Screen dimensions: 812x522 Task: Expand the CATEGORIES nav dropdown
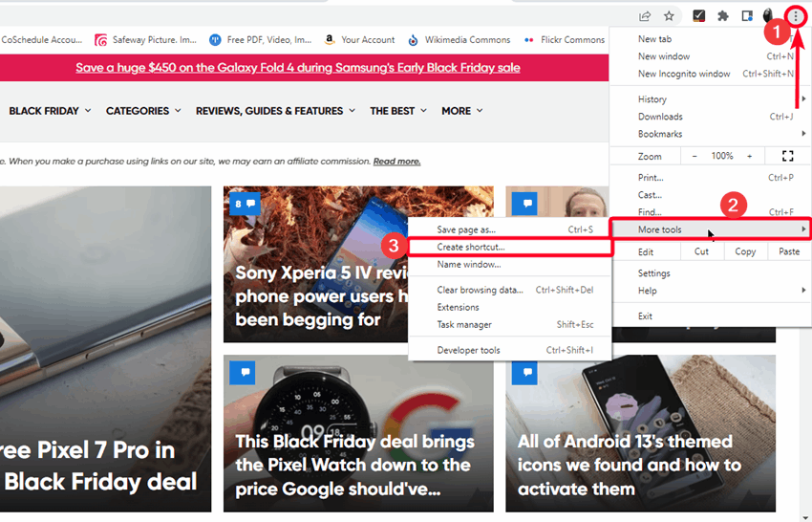(x=143, y=111)
